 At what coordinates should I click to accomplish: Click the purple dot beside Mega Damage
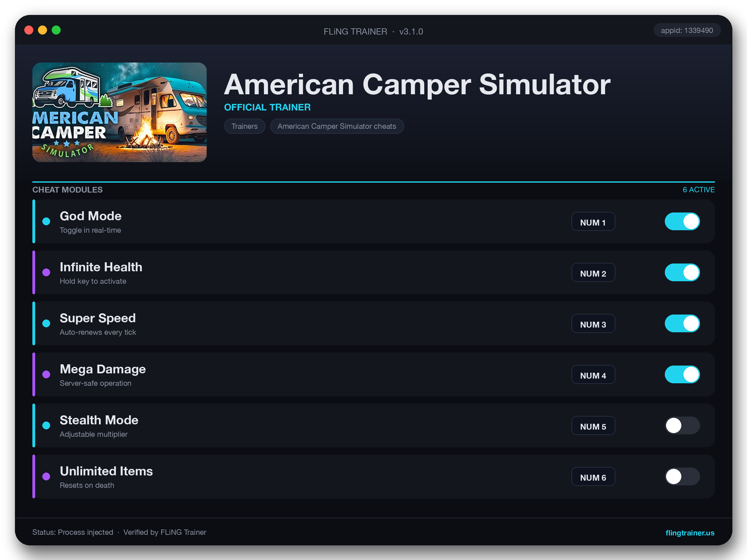coord(46,374)
